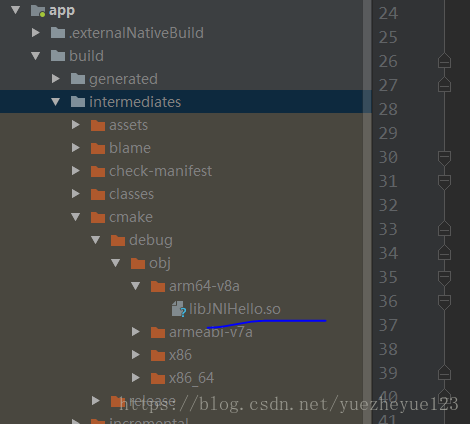Image resolution: width=470 pixels, height=424 pixels.
Task: Select the libJNIHello.so file name
Action: [x=235, y=309]
